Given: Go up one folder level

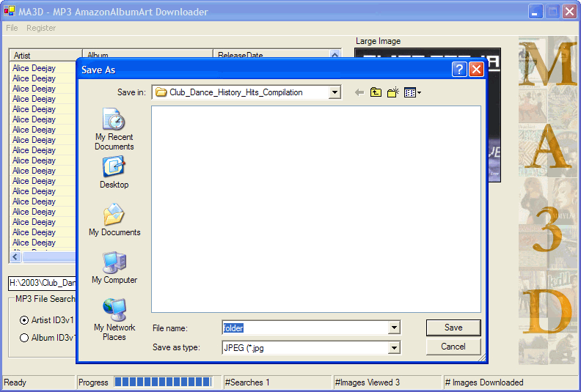Looking at the screenshot, I should click(376, 92).
